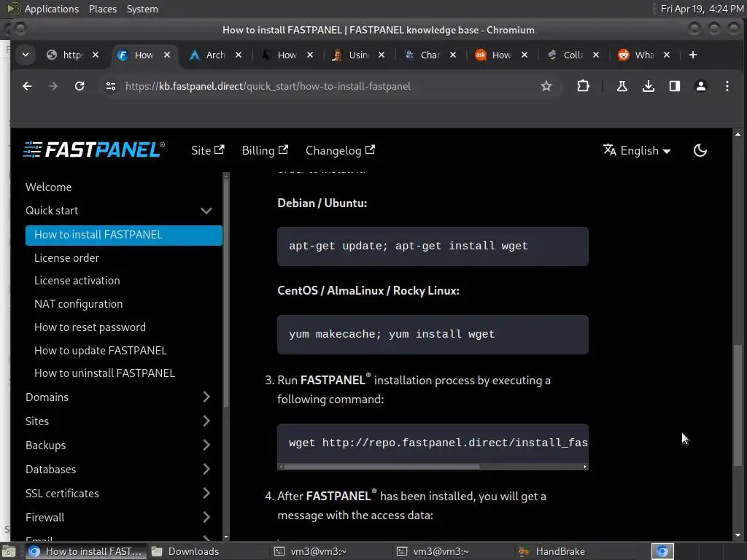Toggle dark mode with the moon icon
Screen dimensions: 747x560
tap(700, 150)
